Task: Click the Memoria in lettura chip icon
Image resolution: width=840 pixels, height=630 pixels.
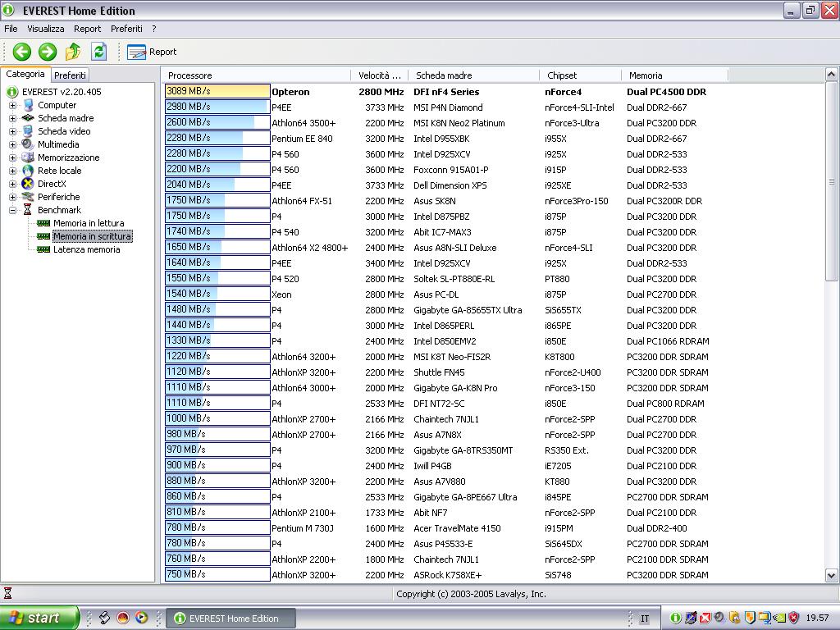Action: coord(43,223)
